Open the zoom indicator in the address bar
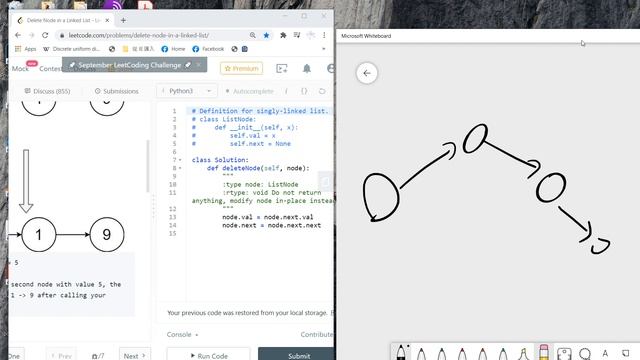This screenshot has width=640, height=360. tap(253, 35)
